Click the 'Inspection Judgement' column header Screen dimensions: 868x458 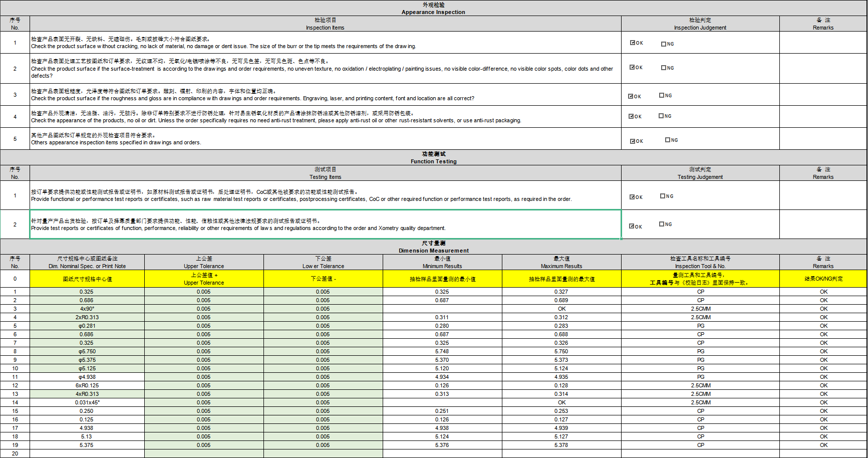pyautogui.click(x=700, y=24)
